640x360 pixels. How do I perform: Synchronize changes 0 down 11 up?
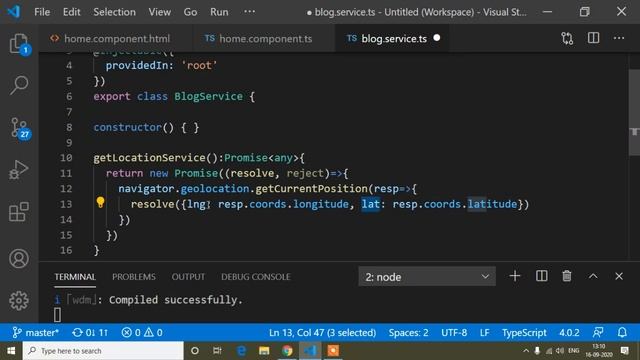pos(90,333)
